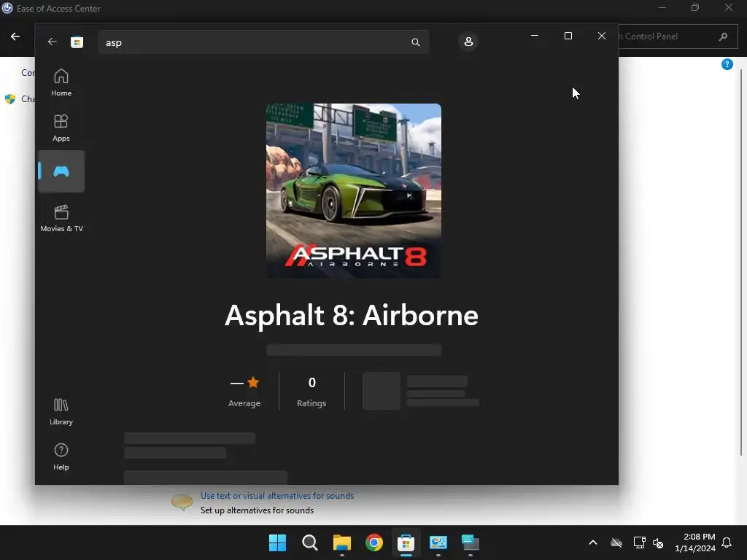Click the Control Panel vertical scrollbar
The image size is (747, 560).
tap(741, 262)
